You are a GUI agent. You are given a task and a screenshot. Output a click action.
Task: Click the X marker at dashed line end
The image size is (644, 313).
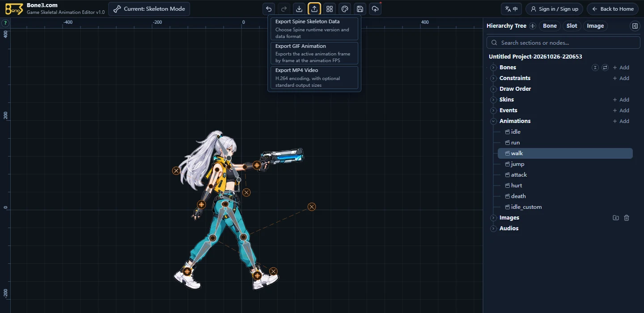pos(312,207)
